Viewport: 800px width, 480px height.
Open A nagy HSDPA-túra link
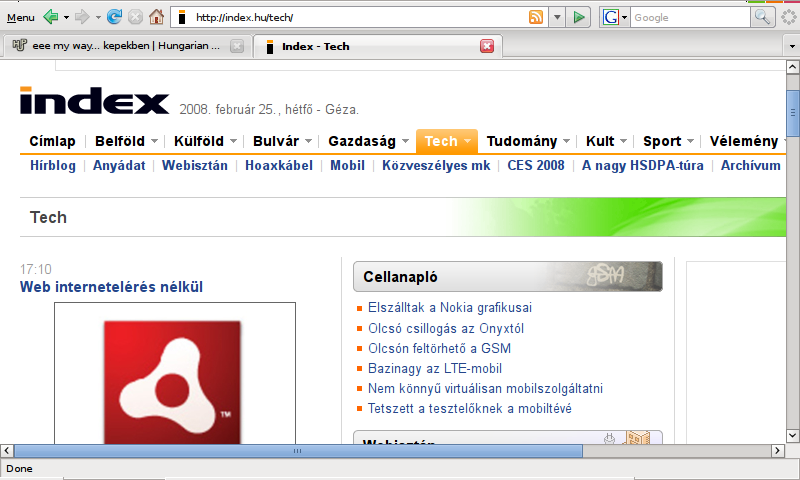(642, 166)
